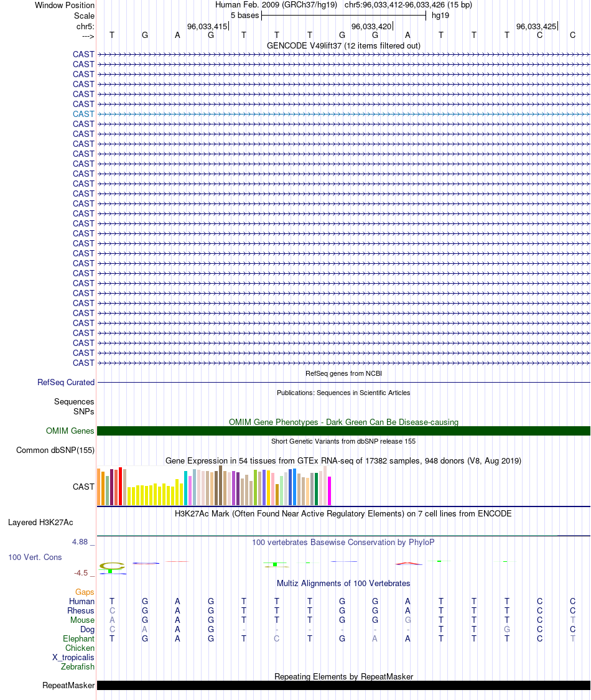Viewport: 591px width, 700px height.
Task: Open 'Short Genetic Variants from dbSNP release 155' title
Action: point(343,442)
